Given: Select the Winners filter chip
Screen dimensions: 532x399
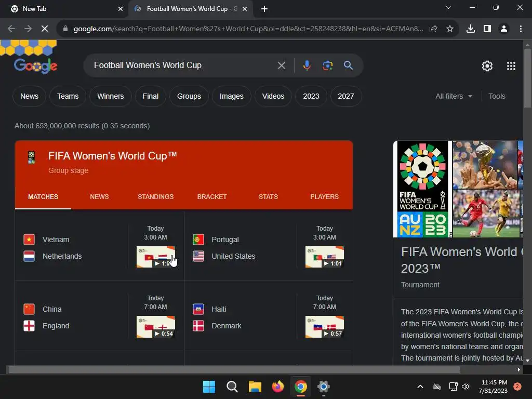Looking at the screenshot, I should tap(110, 96).
